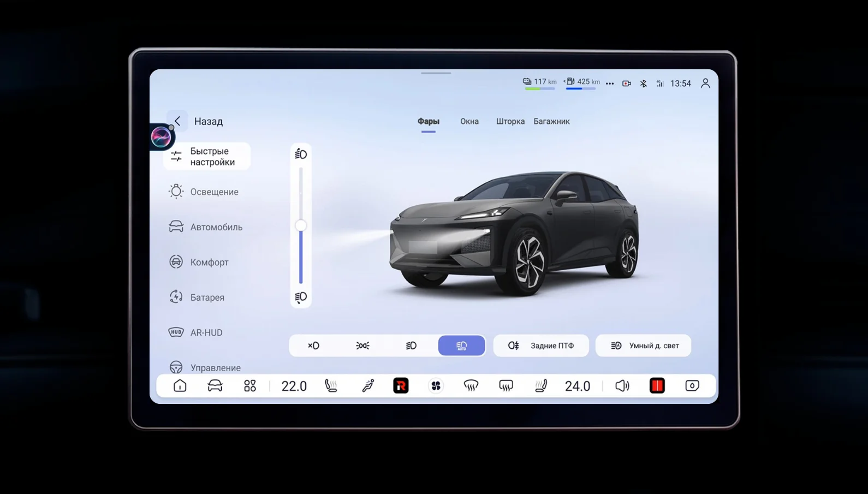This screenshot has width=868, height=494.
Task: Select the parking lights mode icon
Action: (362, 346)
